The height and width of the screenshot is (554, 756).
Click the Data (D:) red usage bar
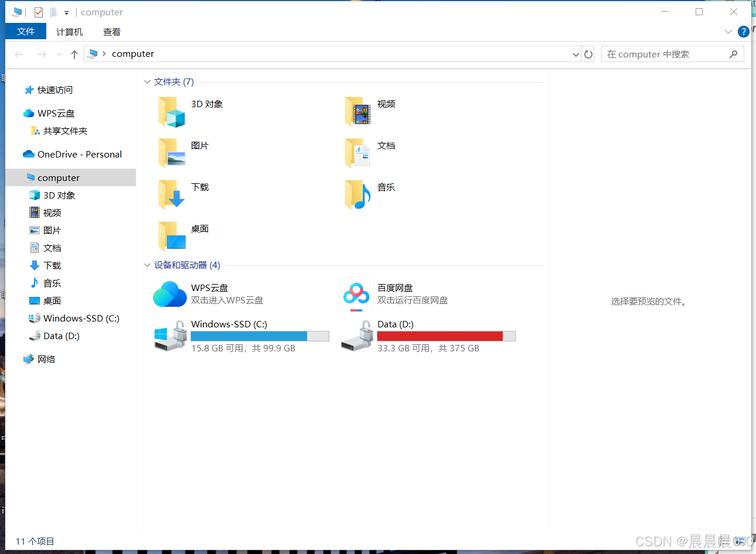446,336
